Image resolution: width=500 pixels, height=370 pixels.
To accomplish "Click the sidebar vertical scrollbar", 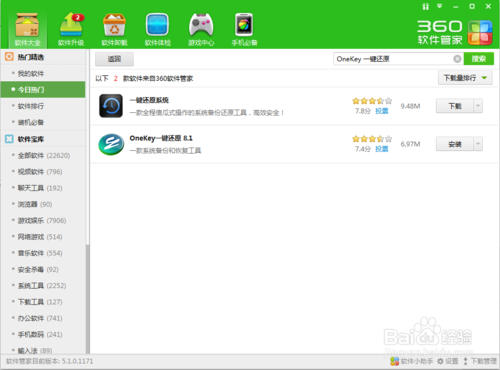I will tap(88, 201).
